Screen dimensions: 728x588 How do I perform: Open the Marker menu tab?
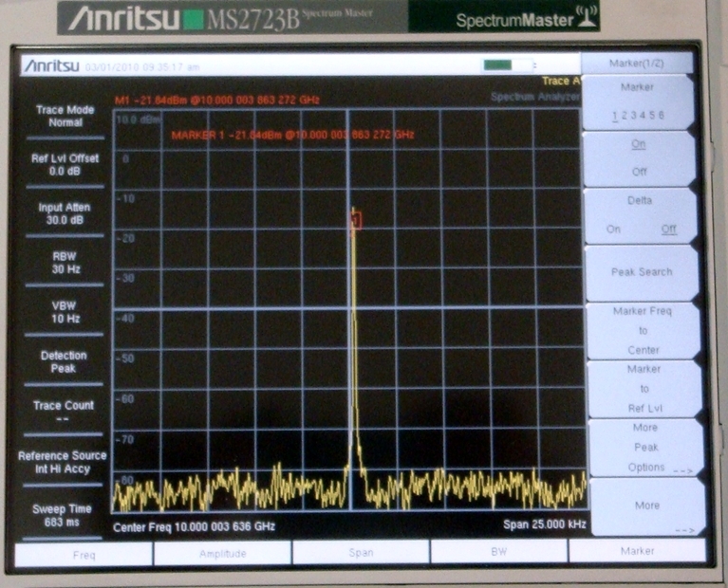tap(638, 551)
